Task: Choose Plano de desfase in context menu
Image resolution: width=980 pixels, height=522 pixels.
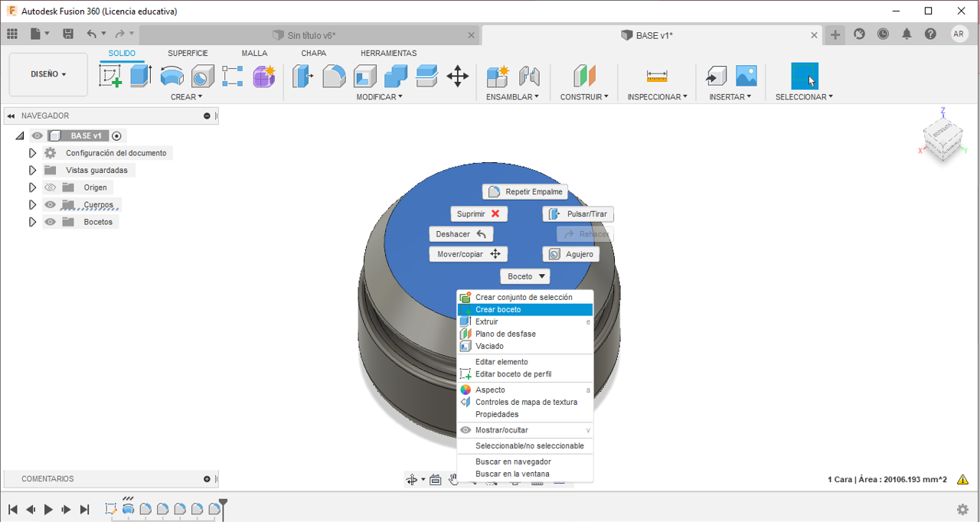Action: [x=524, y=334]
